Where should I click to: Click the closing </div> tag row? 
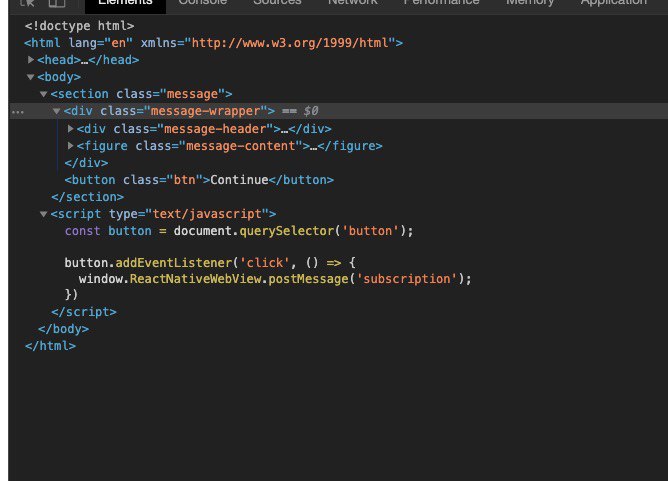coord(86,163)
